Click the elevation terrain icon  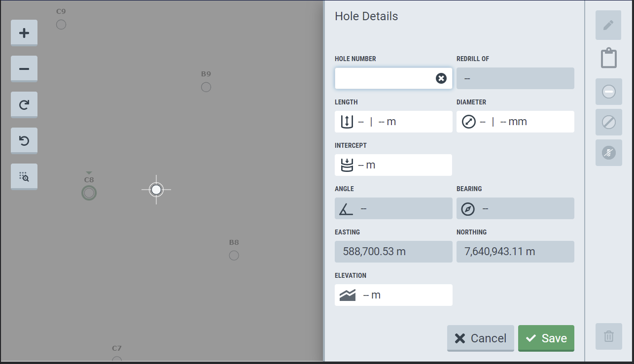348,296
